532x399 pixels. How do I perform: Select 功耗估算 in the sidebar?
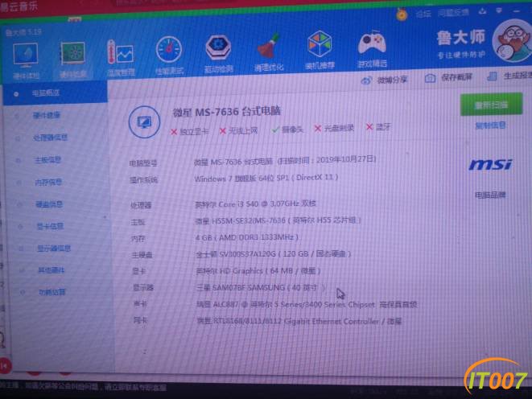[52, 292]
